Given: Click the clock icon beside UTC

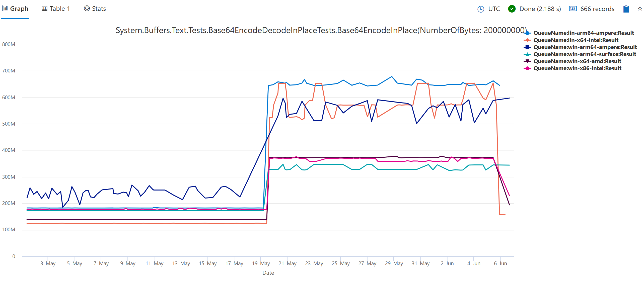Looking at the screenshot, I should tap(480, 9).
